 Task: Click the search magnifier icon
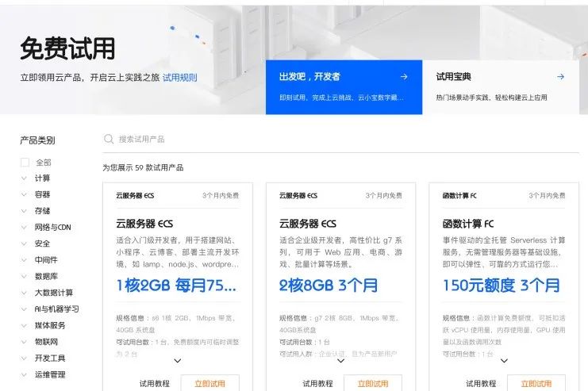(109, 139)
